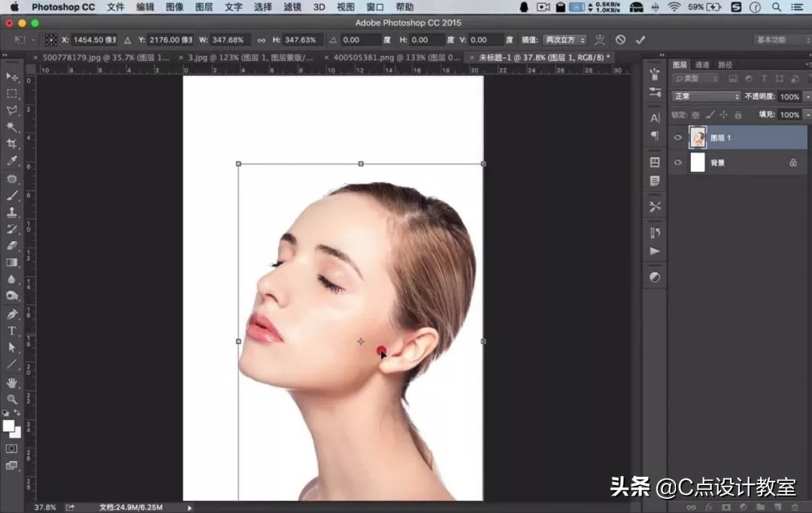Select the Horizontal Type tool
Screen dimensions: 812x513
12,331
